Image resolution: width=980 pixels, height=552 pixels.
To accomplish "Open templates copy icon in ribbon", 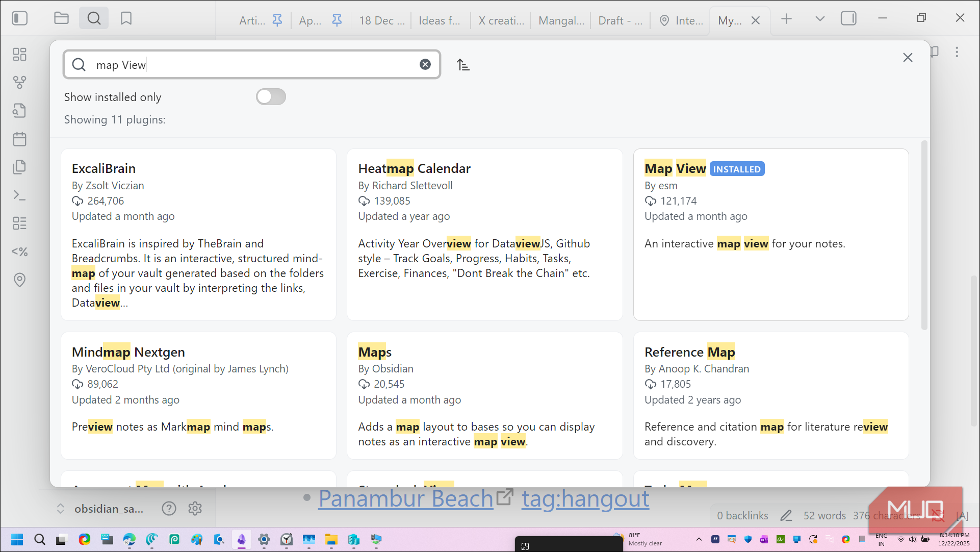I will 19,167.
